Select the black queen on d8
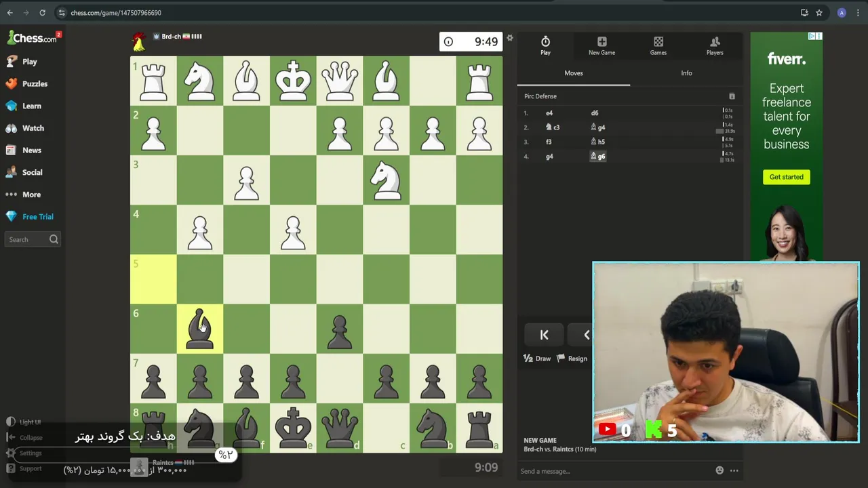The width and height of the screenshot is (868, 488). [340, 428]
